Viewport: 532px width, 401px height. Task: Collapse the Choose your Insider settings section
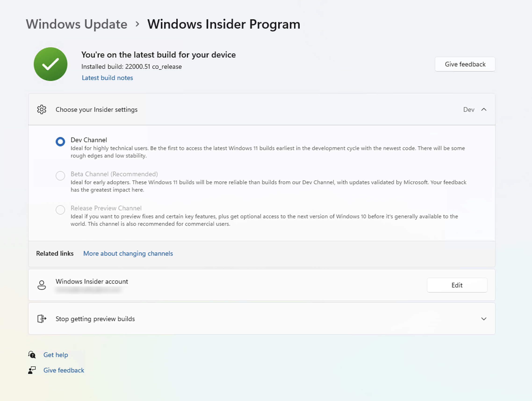tap(484, 110)
